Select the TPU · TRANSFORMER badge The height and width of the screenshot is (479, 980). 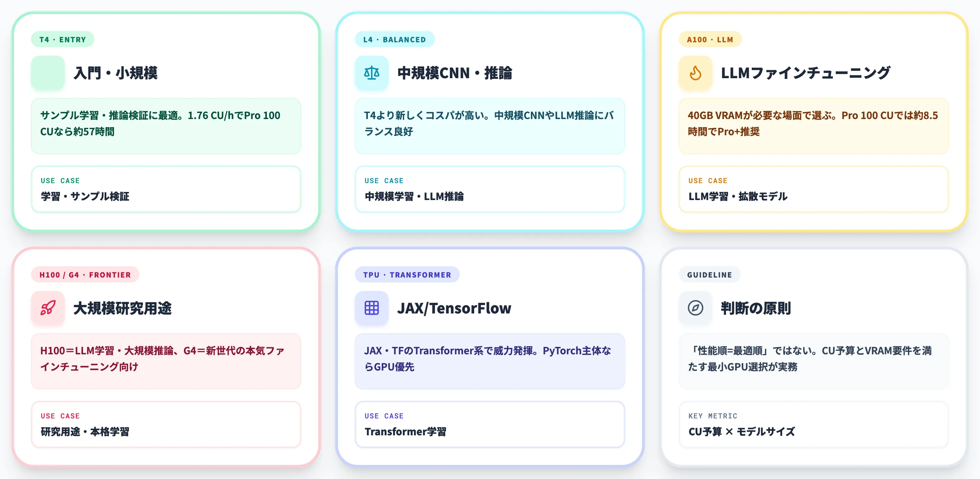coord(407,274)
